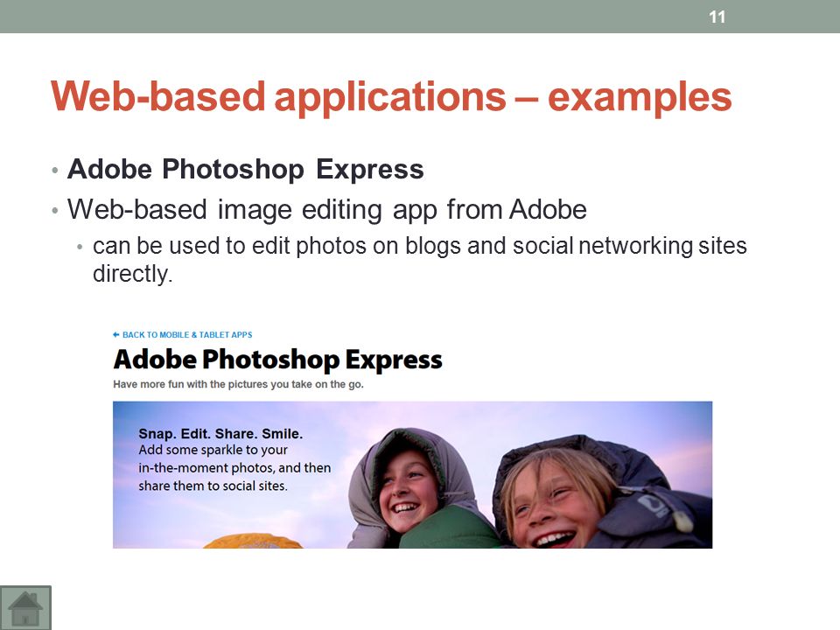Click the Adobe Photoshop Express screenshot heading
The width and height of the screenshot is (840, 630).
coord(277,360)
